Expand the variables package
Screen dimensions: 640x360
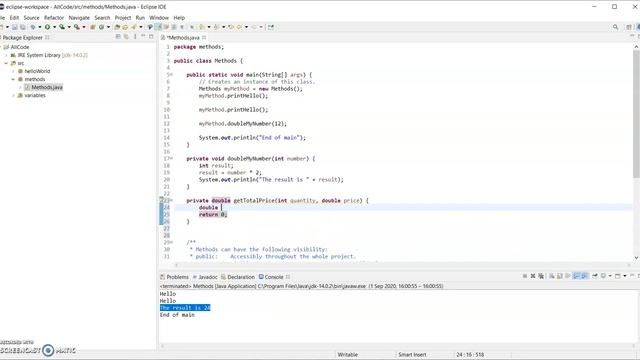13,96
